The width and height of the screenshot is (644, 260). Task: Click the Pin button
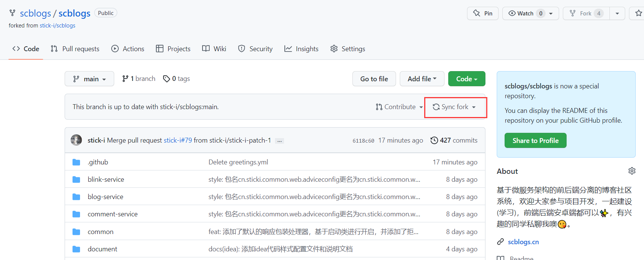[x=483, y=13]
